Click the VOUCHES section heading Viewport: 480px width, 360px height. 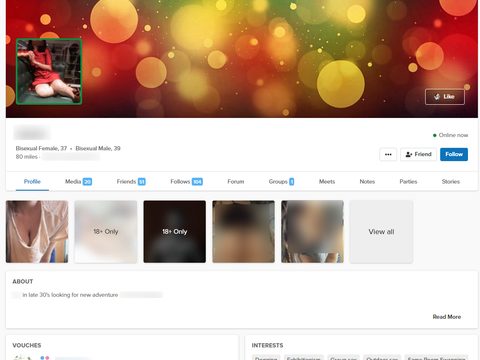[x=27, y=345]
